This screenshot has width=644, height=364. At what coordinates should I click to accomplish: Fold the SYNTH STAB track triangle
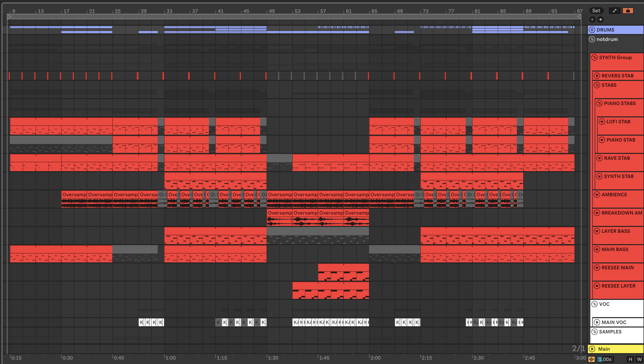click(599, 176)
